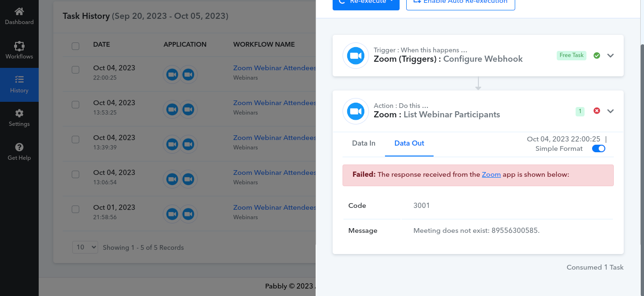
Task: Switch to the Data In tab
Action: pos(364,143)
